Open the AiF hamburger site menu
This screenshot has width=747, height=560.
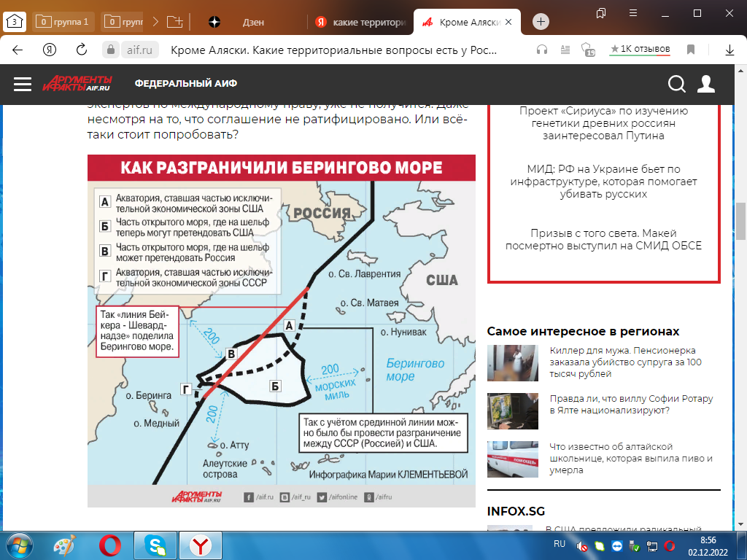(23, 85)
